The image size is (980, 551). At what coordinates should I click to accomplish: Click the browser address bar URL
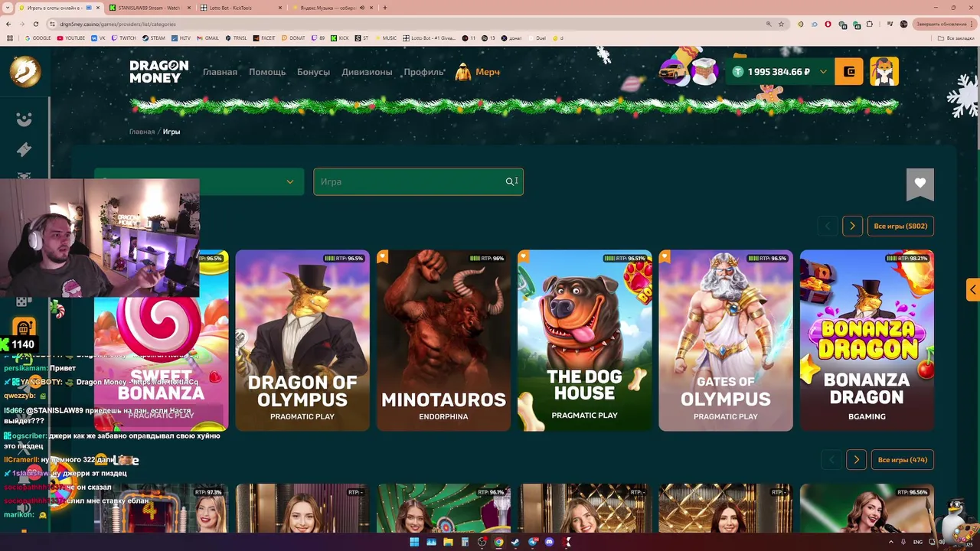(x=118, y=24)
